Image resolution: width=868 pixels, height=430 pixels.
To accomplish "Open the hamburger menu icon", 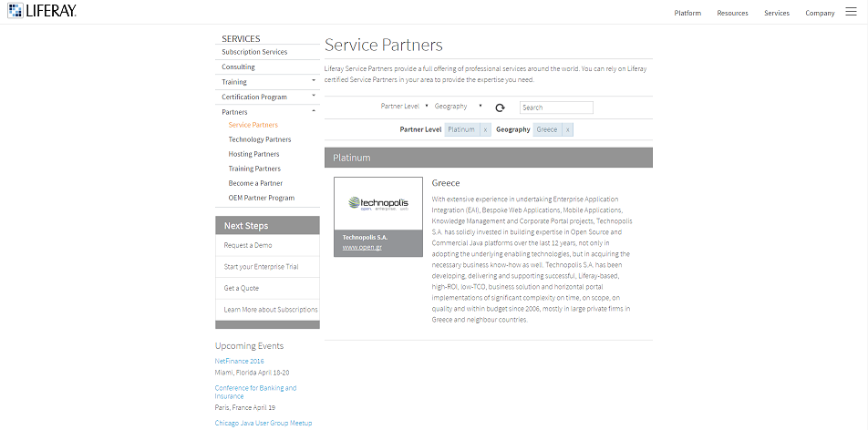I will click(851, 12).
